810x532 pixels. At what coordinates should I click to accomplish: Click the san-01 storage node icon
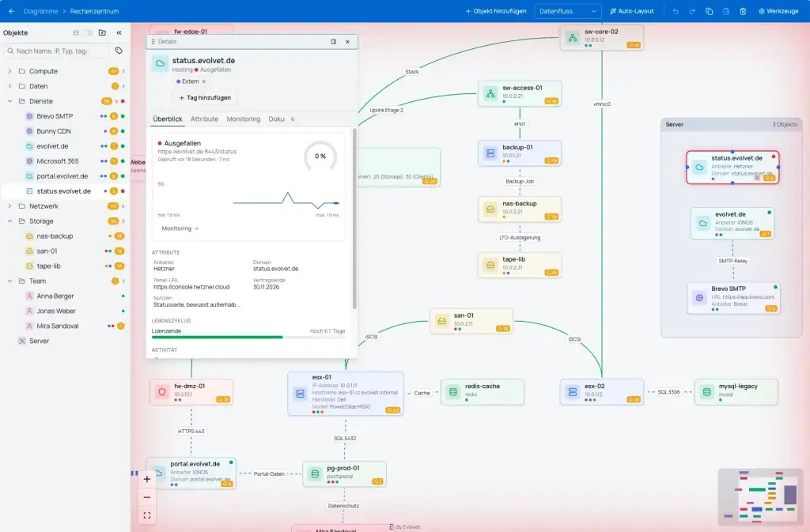click(441, 321)
